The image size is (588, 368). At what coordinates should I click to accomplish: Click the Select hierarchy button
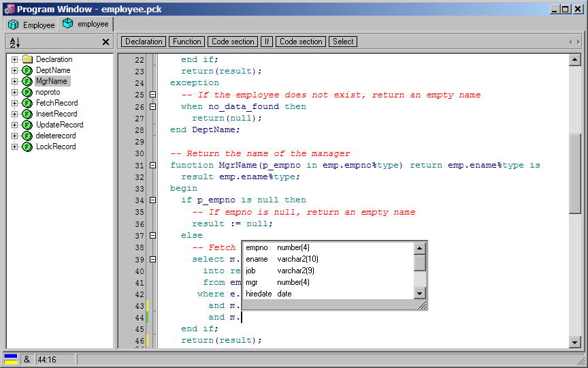click(343, 42)
